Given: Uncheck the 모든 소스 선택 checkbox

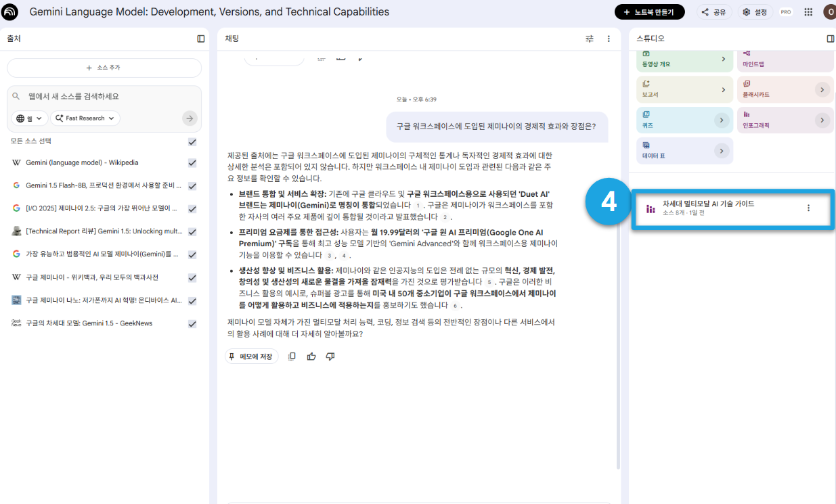Looking at the screenshot, I should [192, 141].
